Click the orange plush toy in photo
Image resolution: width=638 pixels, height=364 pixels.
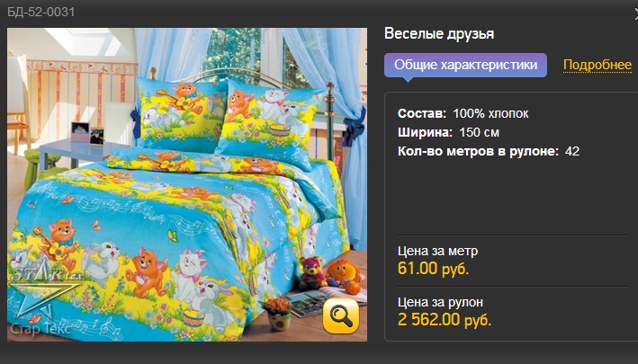tap(344, 276)
